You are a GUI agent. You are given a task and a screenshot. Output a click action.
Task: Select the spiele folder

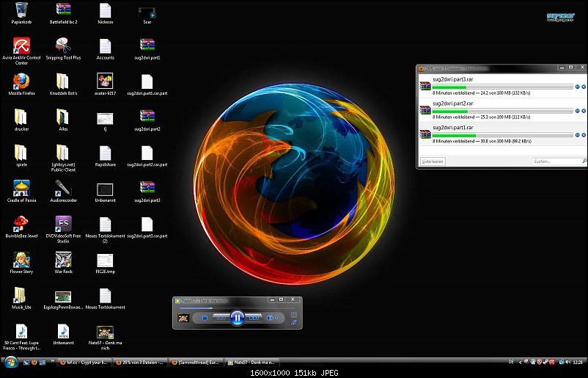(21, 156)
